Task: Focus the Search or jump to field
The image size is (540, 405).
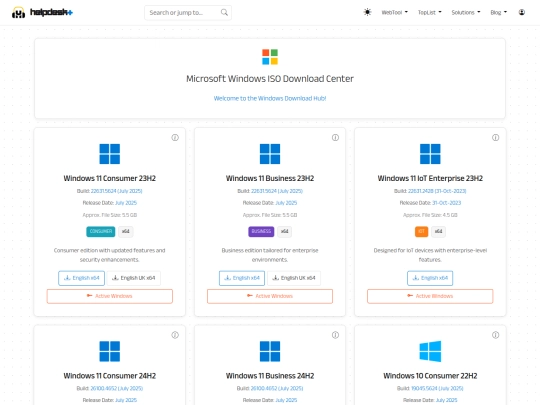Action: [188, 13]
